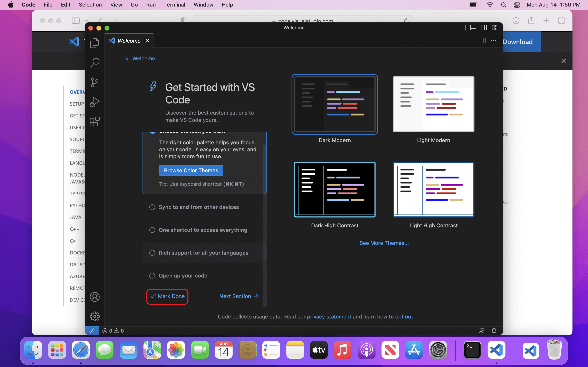Open the Selection menu
The width and height of the screenshot is (588, 367).
click(90, 5)
